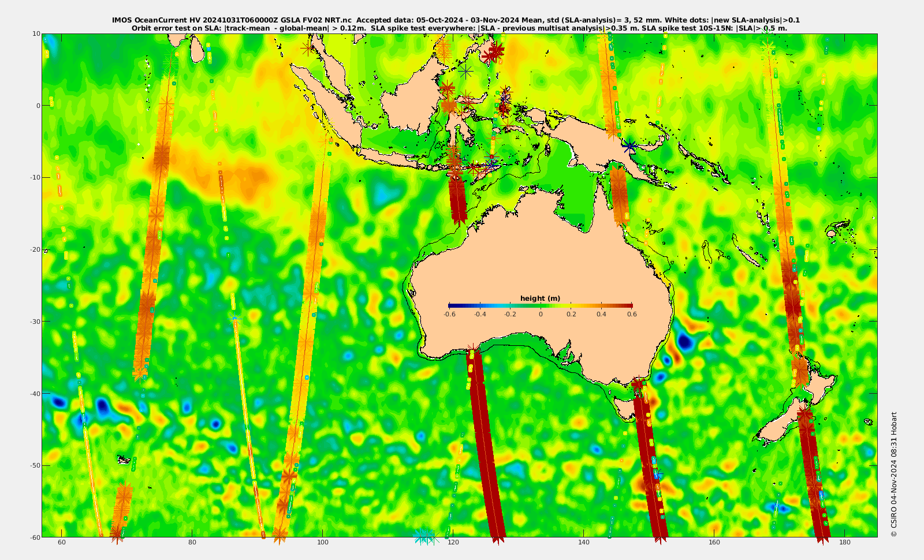Click the '-50' latitude axis label
This screenshot has width=924, height=560.
point(35,465)
